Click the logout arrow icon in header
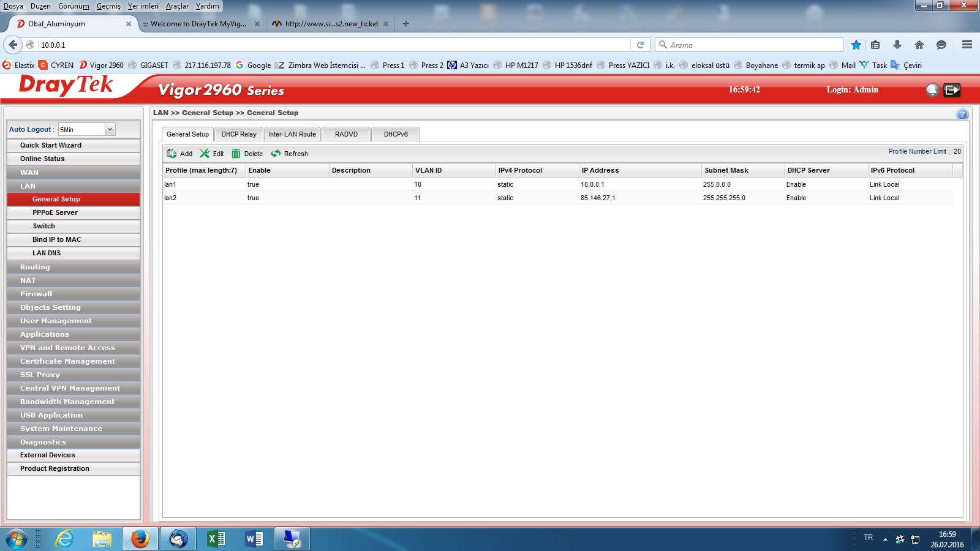The height and width of the screenshot is (551, 980). tap(952, 90)
